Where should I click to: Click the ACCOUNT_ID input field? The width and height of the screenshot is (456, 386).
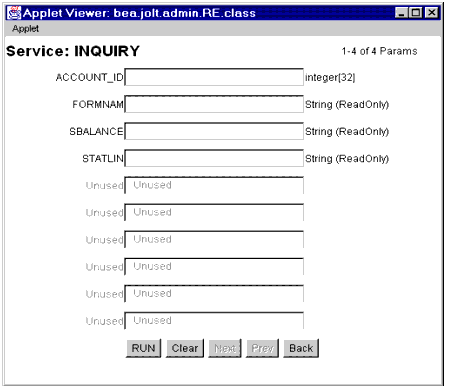[x=214, y=77]
